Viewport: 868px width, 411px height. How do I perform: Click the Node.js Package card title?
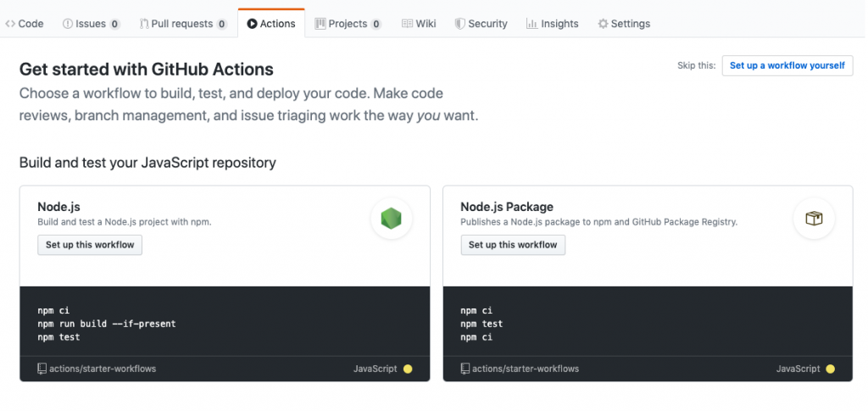[x=507, y=207]
